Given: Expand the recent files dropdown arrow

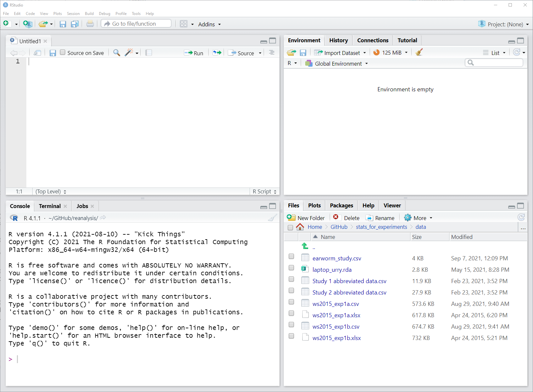Looking at the screenshot, I should tap(51, 24).
